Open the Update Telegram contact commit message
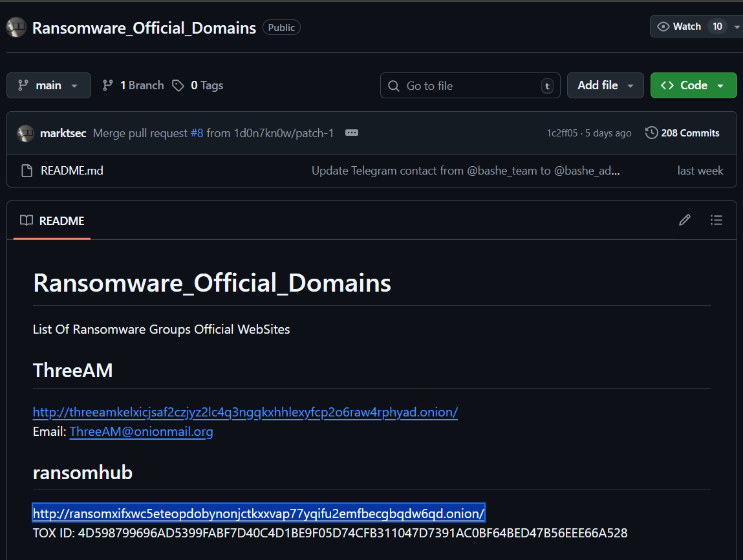 coord(466,171)
